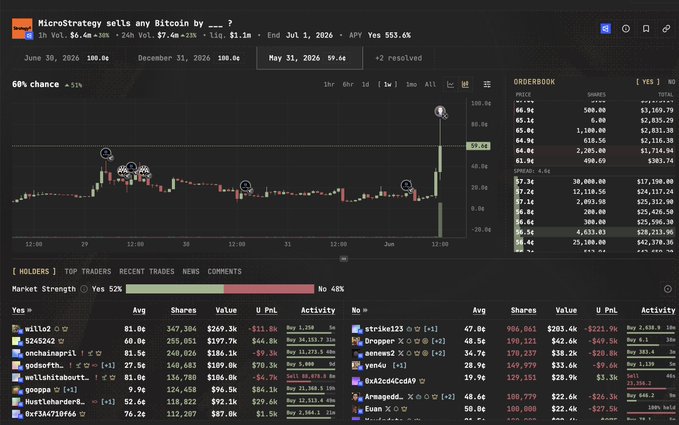Click the MicroStrategy orange market logo
The height and width of the screenshot is (425, 679).
coord(22,29)
